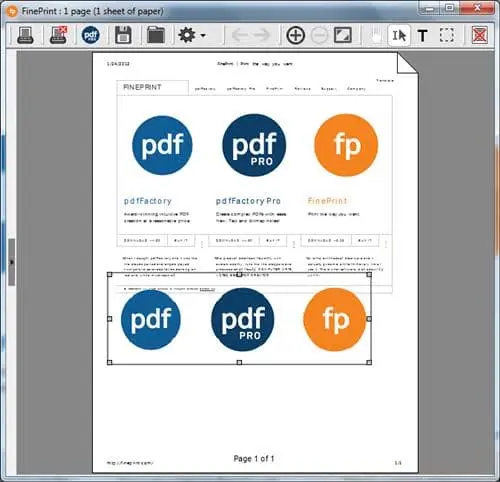
Task: Open the pdfFactory Pro toolbar button
Action: coord(91,35)
